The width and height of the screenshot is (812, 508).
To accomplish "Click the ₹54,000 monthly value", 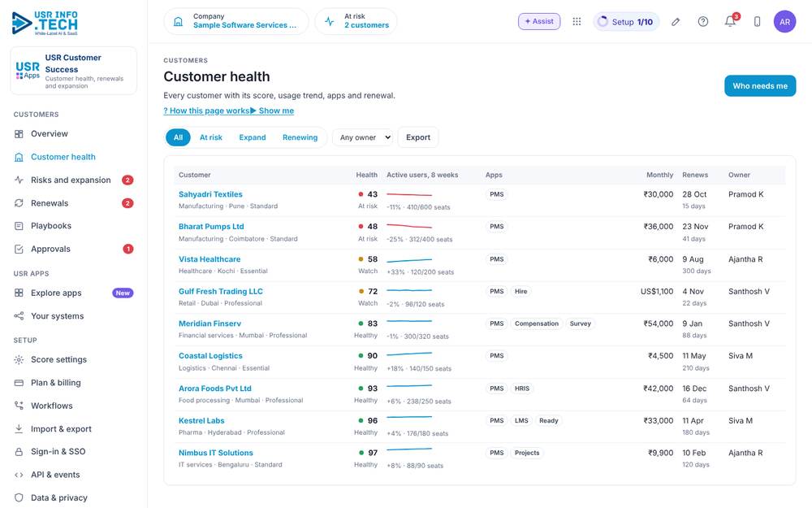I will tap(659, 323).
